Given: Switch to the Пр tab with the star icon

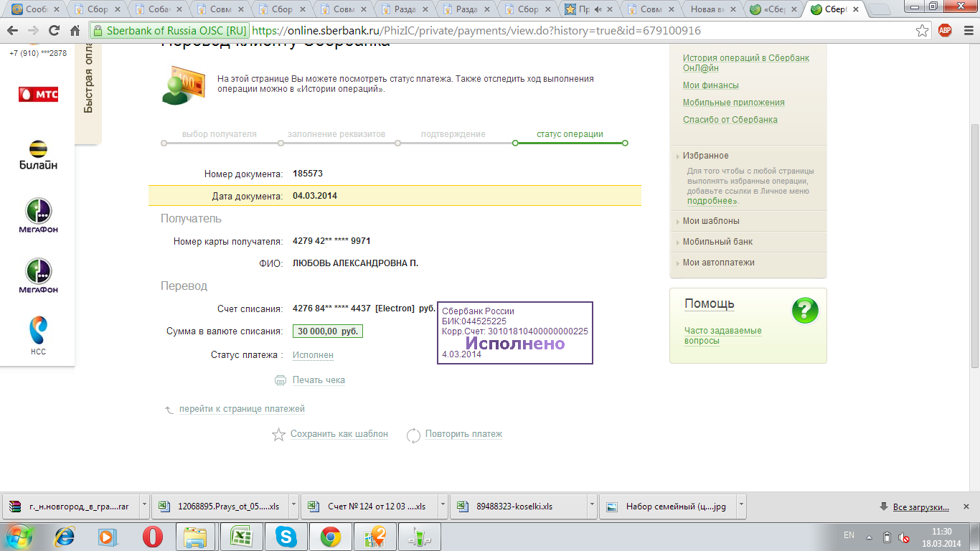Looking at the screenshot, I should [588, 9].
